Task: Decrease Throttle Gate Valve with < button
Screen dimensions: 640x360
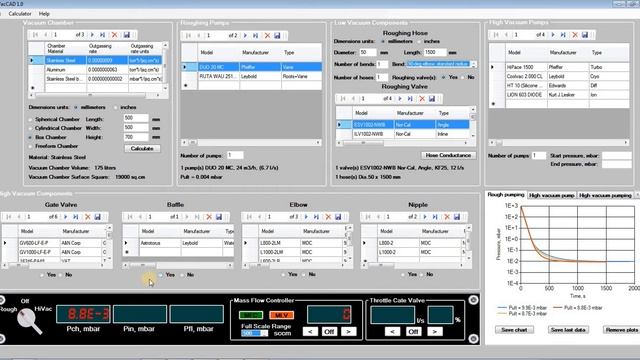Action: click(392, 332)
